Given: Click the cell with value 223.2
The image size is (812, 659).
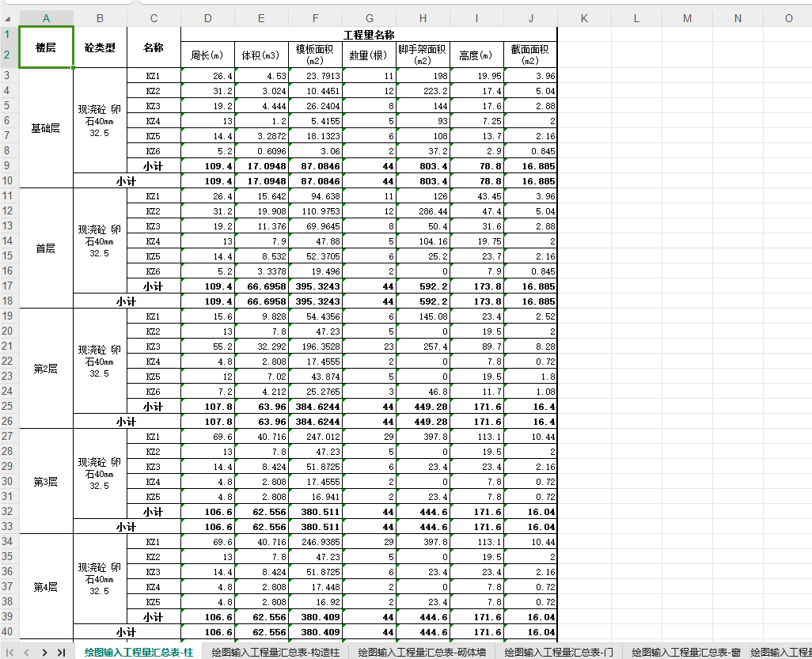Looking at the screenshot, I should tap(423, 91).
